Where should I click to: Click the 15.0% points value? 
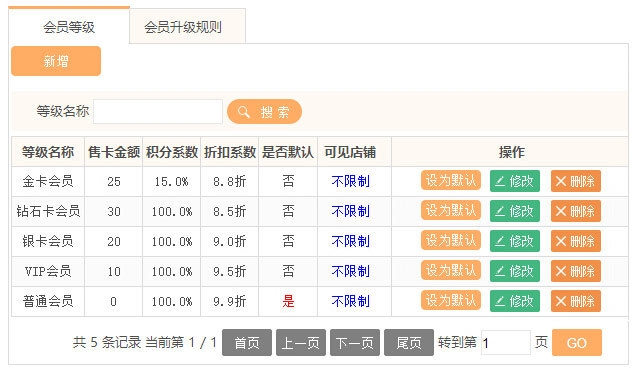pyautogui.click(x=171, y=182)
